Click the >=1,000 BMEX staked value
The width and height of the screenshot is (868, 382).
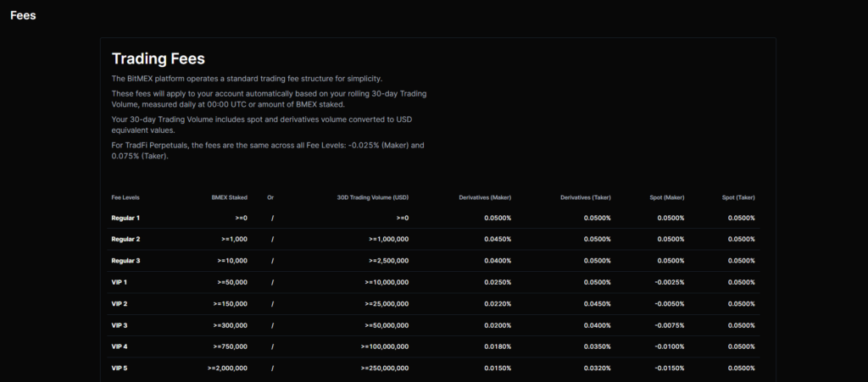(x=234, y=240)
